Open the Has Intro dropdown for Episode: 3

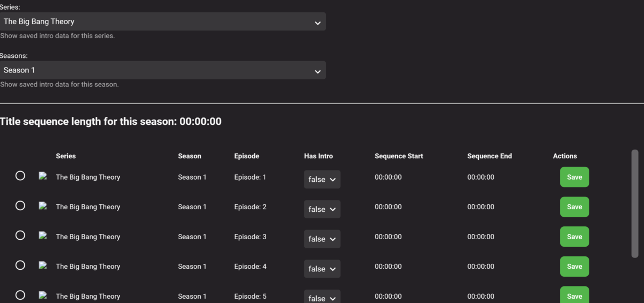322,239
